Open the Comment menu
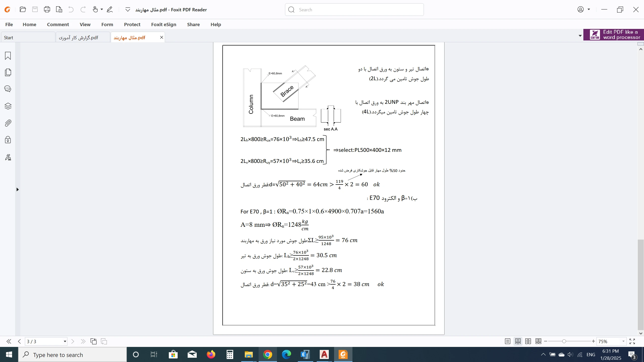The image size is (644, 362). [x=58, y=24]
